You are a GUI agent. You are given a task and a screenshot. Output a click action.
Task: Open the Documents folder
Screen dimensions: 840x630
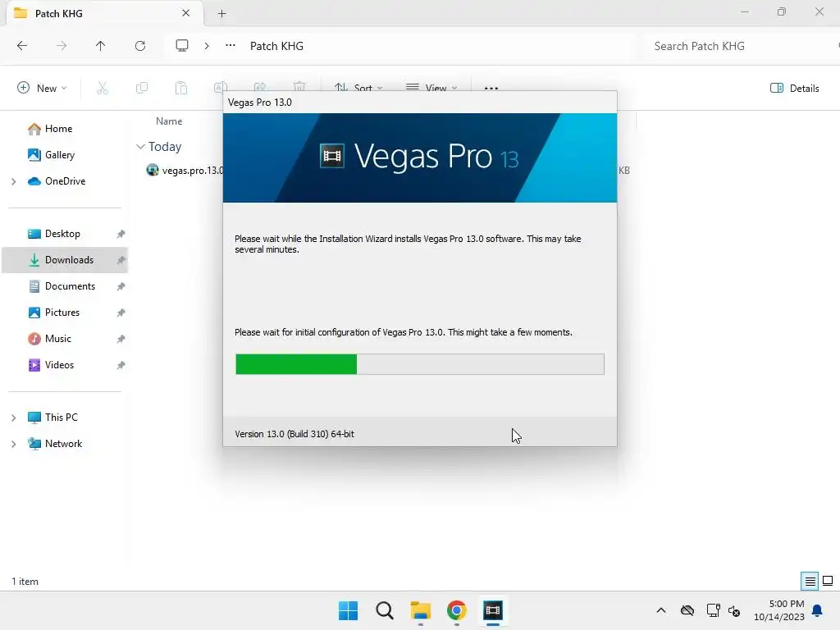click(62, 286)
